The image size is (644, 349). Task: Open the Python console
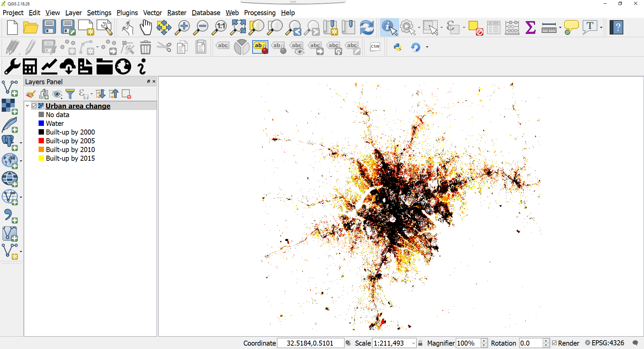pyautogui.click(x=397, y=47)
